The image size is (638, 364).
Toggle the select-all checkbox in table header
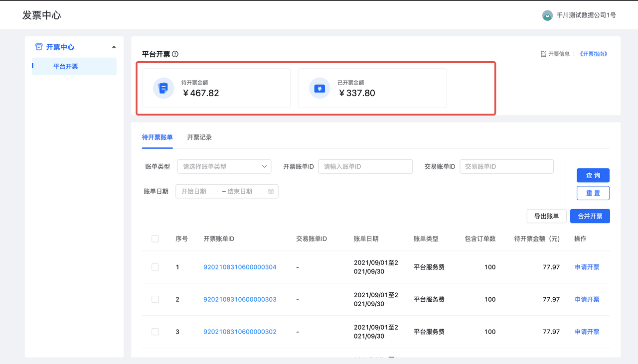155,239
